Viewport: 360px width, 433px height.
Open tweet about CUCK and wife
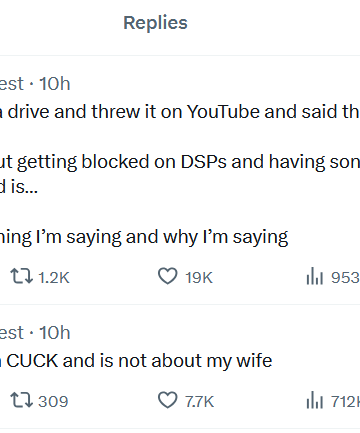point(136,361)
